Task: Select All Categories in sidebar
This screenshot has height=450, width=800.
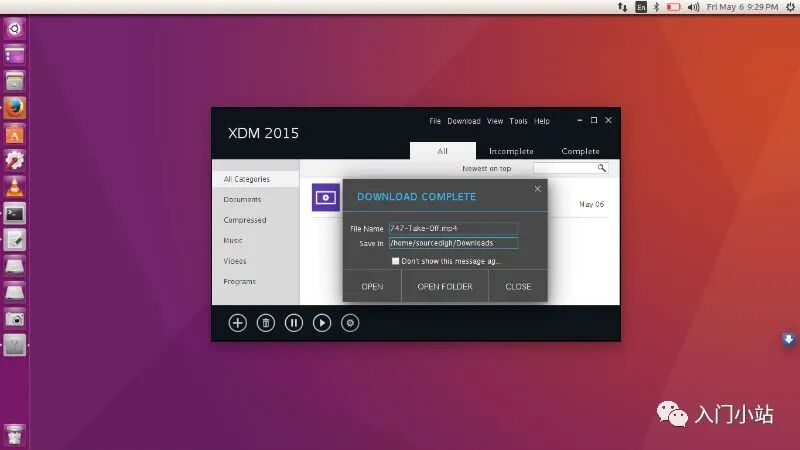Action: [x=256, y=179]
